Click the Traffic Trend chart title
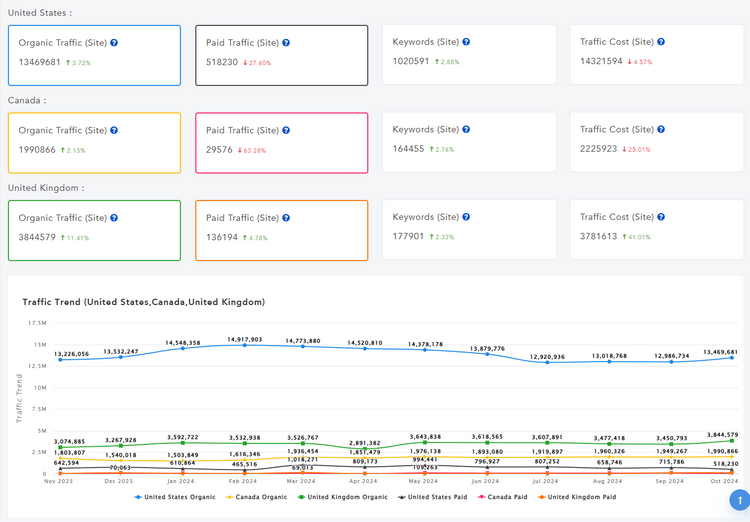 (143, 302)
